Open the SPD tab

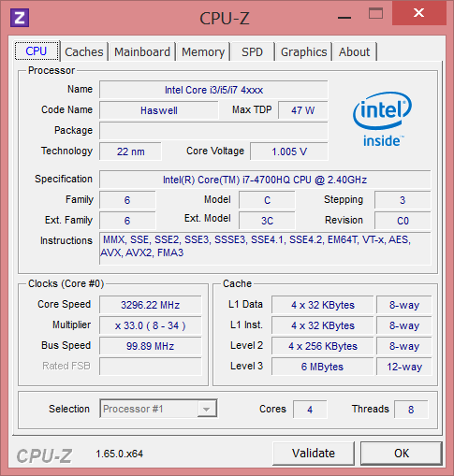pyautogui.click(x=253, y=51)
